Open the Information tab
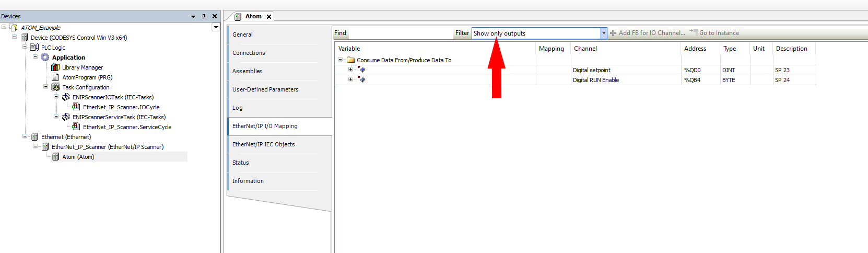The image size is (868, 253). click(279, 181)
